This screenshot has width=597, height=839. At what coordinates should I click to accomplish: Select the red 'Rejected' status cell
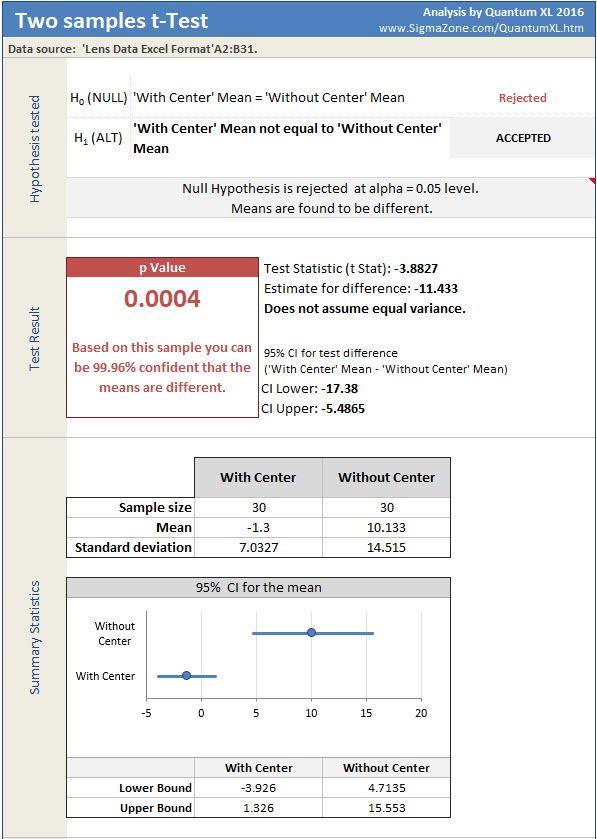coord(523,98)
